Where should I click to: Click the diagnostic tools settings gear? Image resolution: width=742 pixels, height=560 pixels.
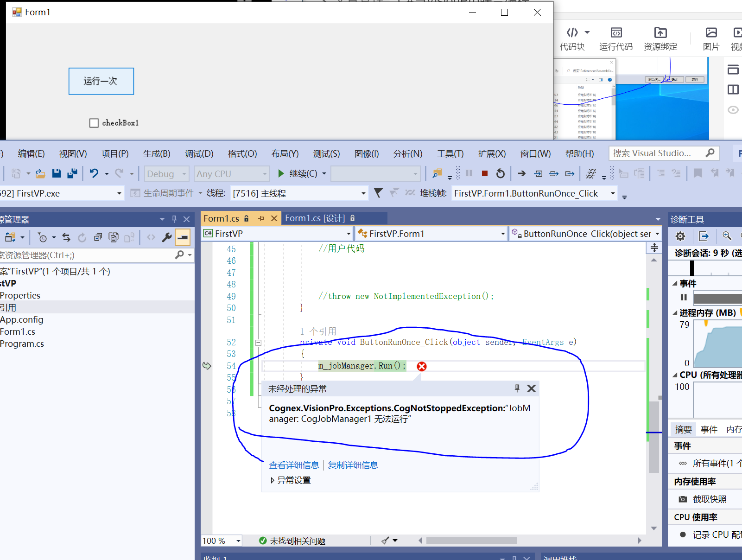[x=680, y=236]
